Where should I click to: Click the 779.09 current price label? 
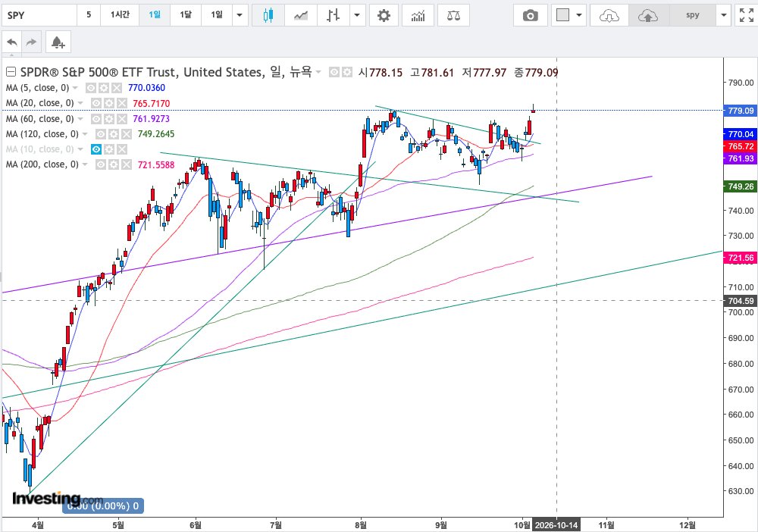(740, 111)
